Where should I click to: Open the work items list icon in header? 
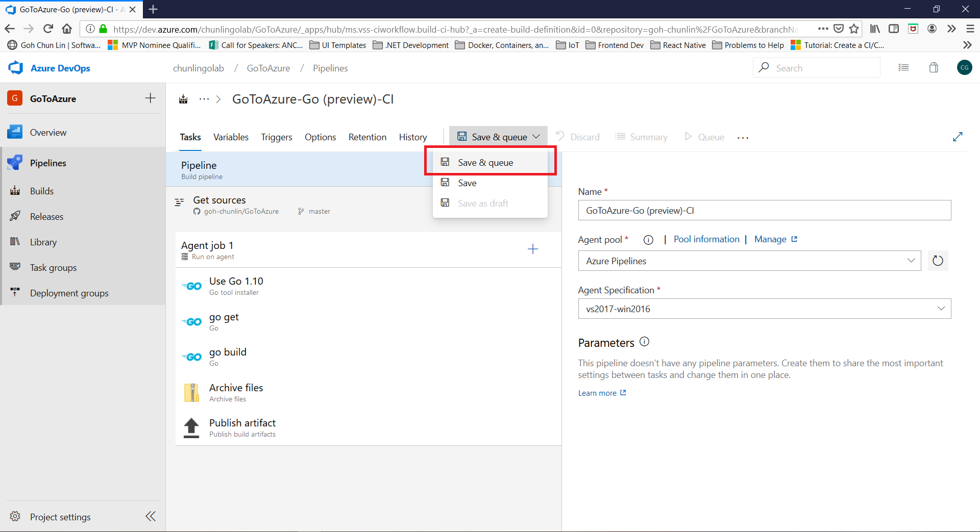tap(903, 68)
